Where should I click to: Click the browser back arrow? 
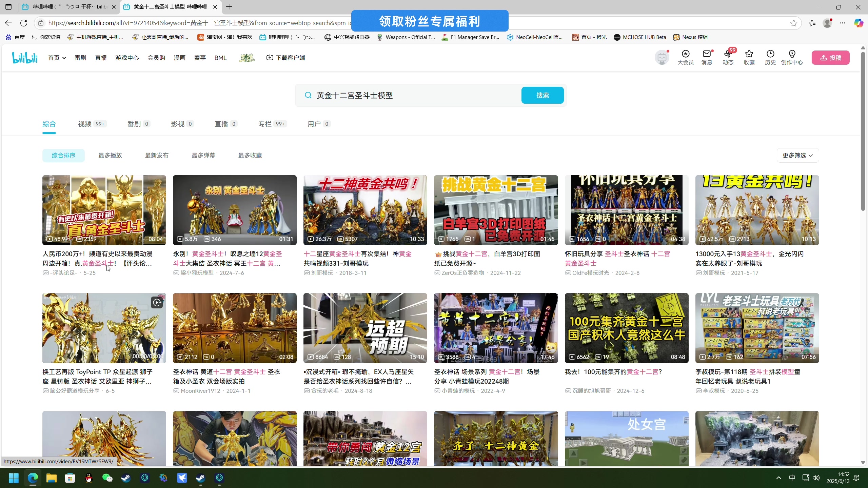(8, 23)
